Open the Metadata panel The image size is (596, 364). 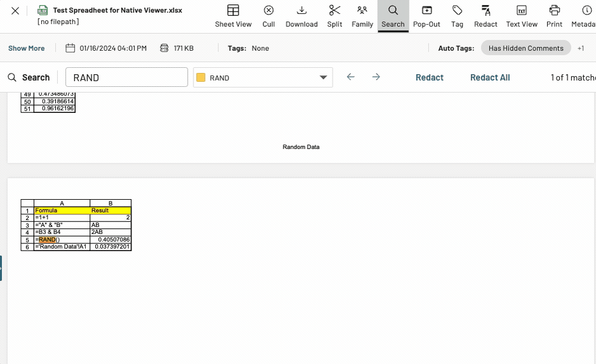(x=583, y=16)
